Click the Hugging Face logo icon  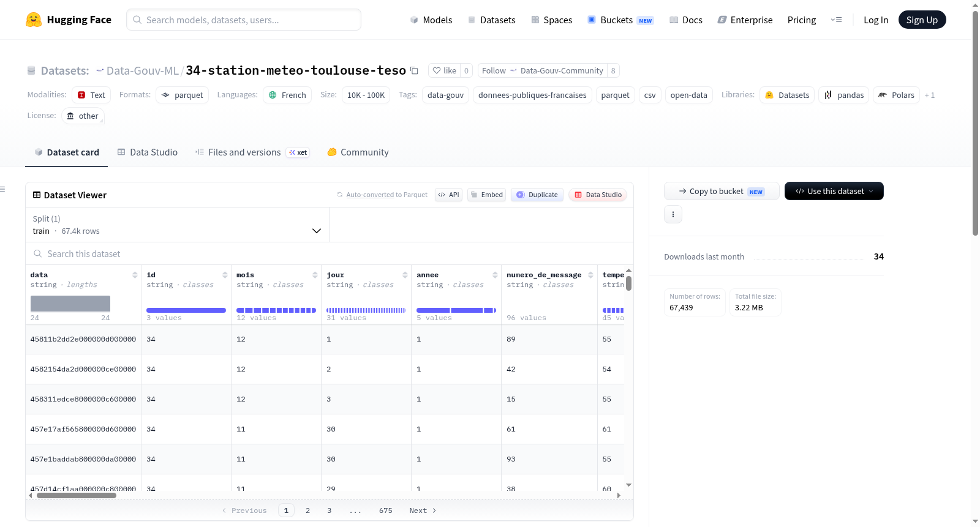[34, 20]
